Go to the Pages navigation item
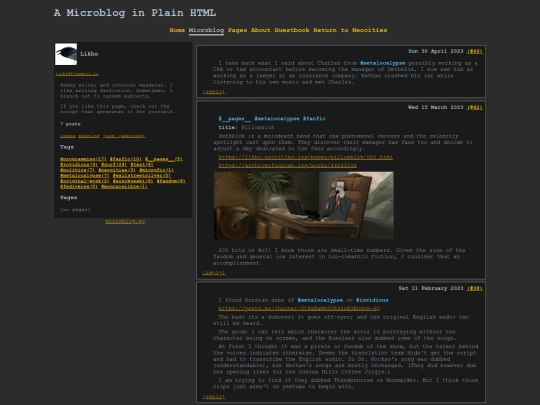540x405 pixels. pyautogui.click(x=237, y=30)
